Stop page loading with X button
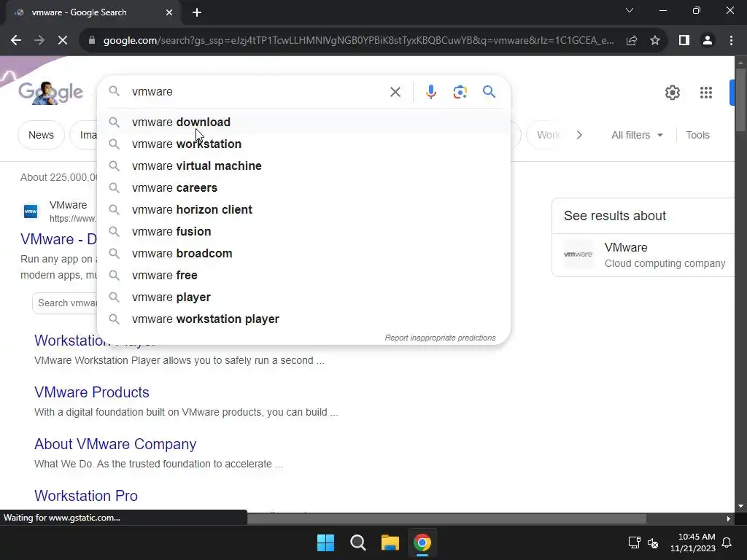Image resolution: width=747 pixels, height=560 pixels. pyautogui.click(x=63, y=41)
